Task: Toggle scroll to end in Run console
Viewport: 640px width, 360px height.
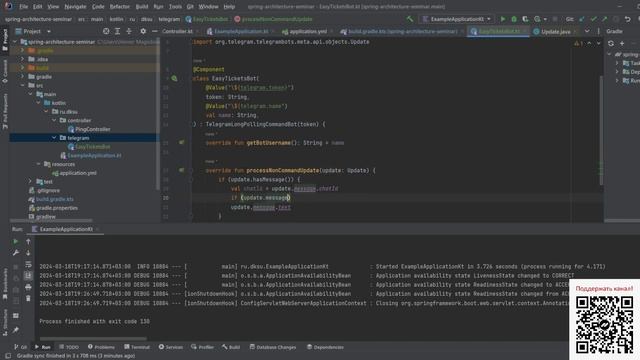Action: (28, 276)
